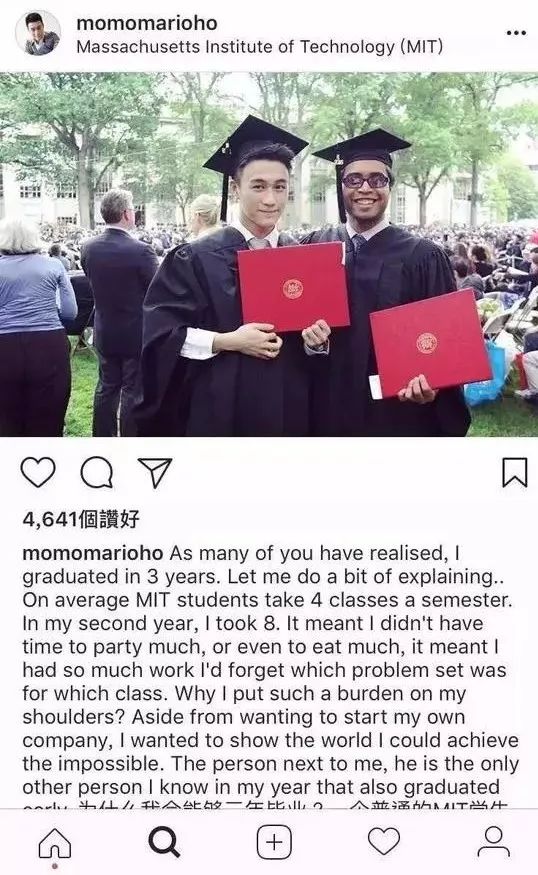538x875 pixels.
Task: Tap the plus icon to create post
Action: [274, 842]
